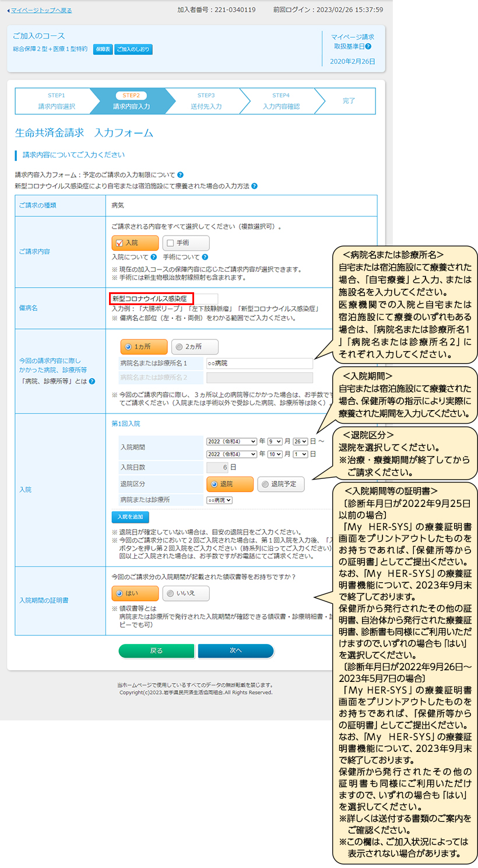This screenshot has width=478, height=868.
Task: Select the 2カ所 radio option
Action: 180,347
